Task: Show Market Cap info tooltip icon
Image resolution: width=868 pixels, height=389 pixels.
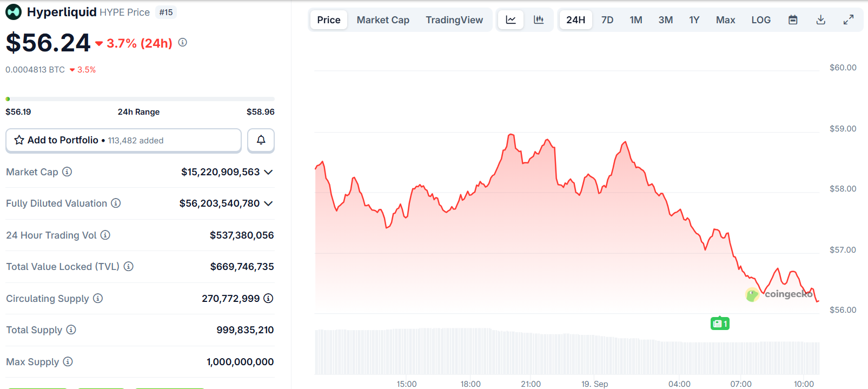Action: pos(67,172)
